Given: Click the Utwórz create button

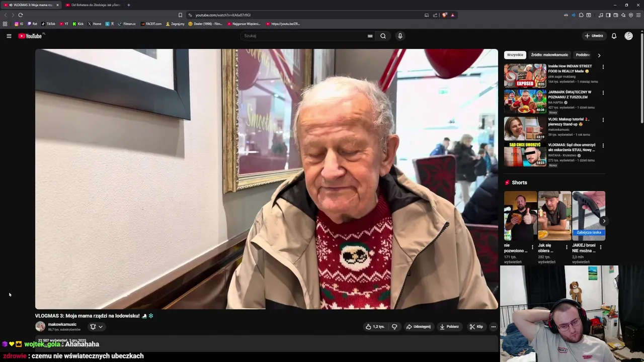Looking at the screenshot, I should click(594, 36).
